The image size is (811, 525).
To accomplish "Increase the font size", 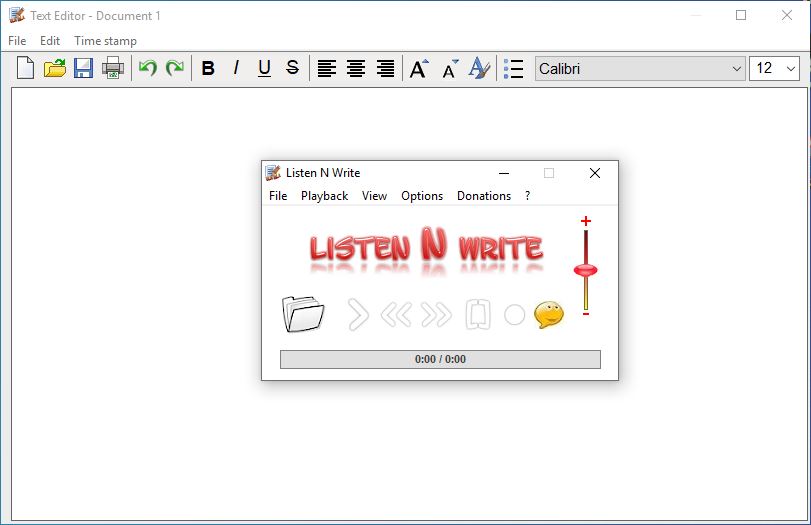I will pos(419,68).
